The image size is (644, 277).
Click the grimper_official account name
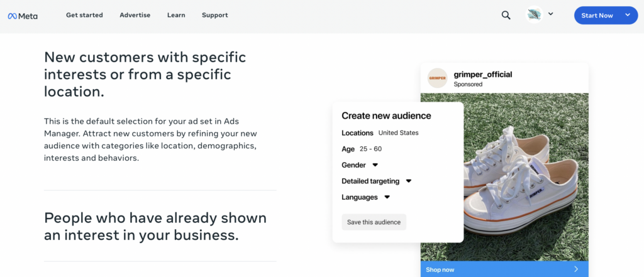483,74
